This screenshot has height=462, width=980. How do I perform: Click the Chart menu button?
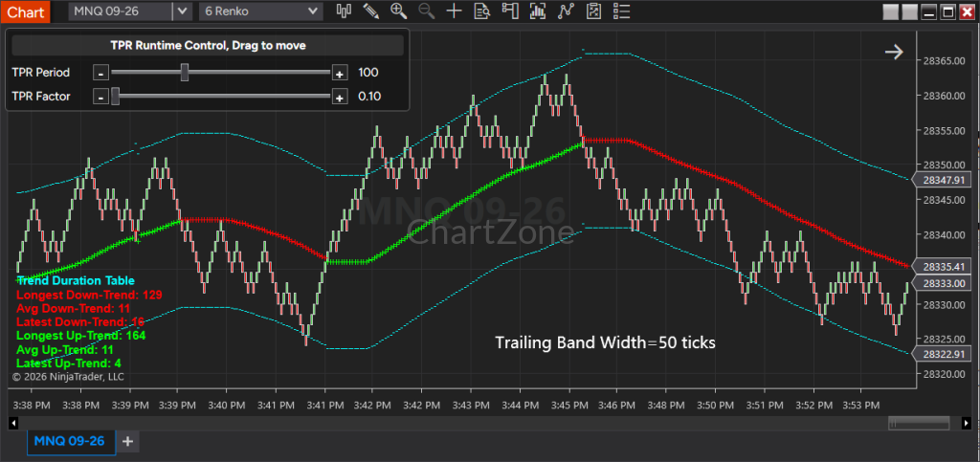pos(25,11)
